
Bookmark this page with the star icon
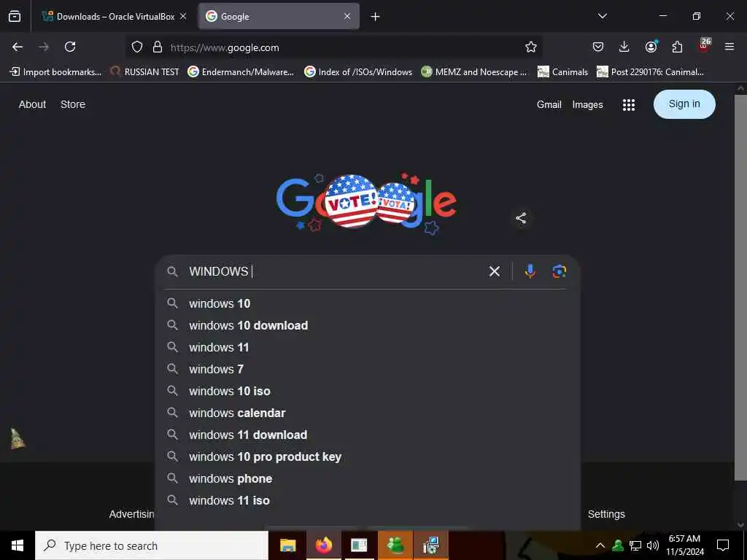point(531,47)
